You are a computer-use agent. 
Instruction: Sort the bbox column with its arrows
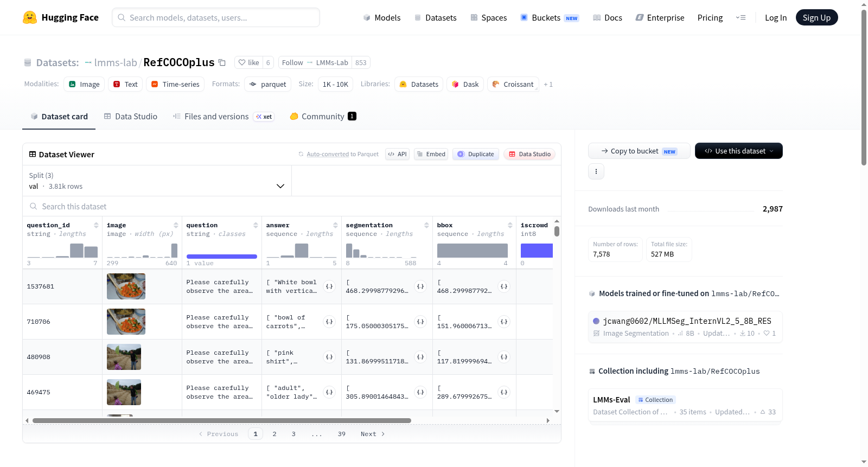(x=510, y=225)
